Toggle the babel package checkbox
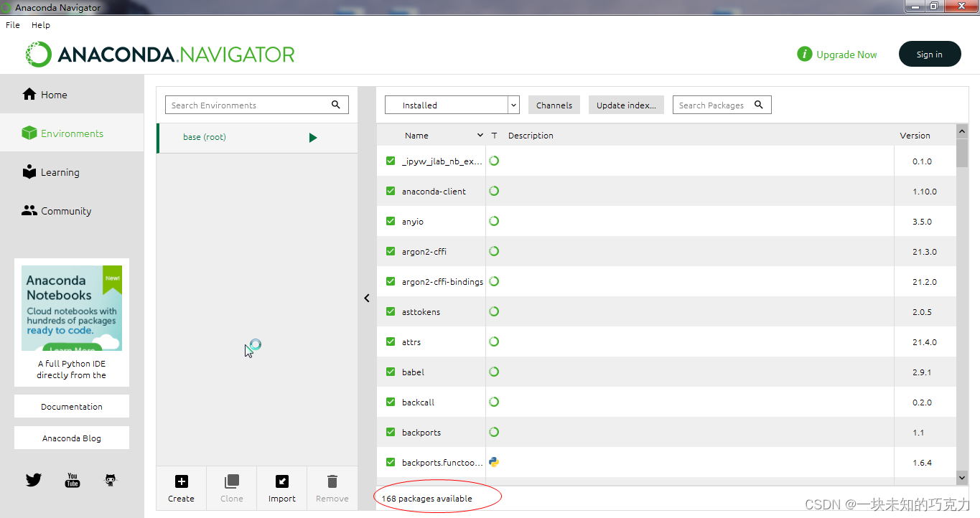The width and height of the screenshot is (980, 518). (x=391, y=372)
